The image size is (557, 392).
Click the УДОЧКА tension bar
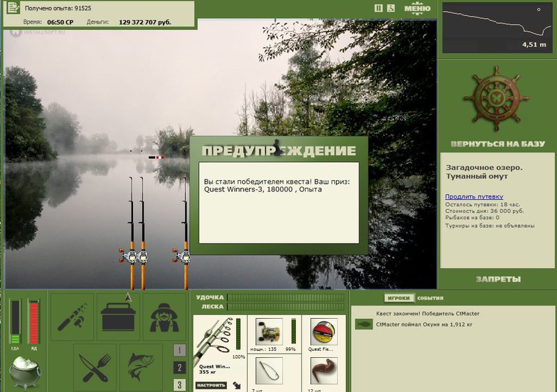point(285,297)
